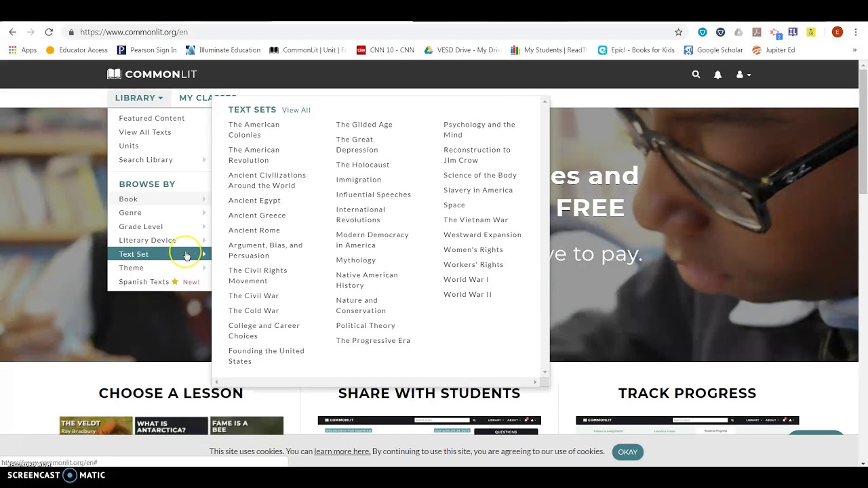Image resolution: width=868 pixels, height=488 pixels.
Task: Open The Gilded Age text set
Action: [x=364, y=125]
